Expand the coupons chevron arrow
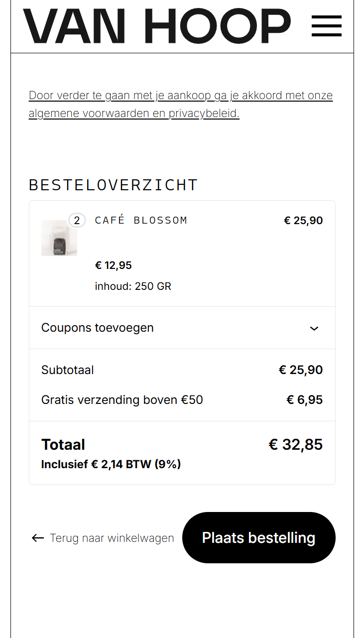The image size is (364, 638). tap(314, 328)
